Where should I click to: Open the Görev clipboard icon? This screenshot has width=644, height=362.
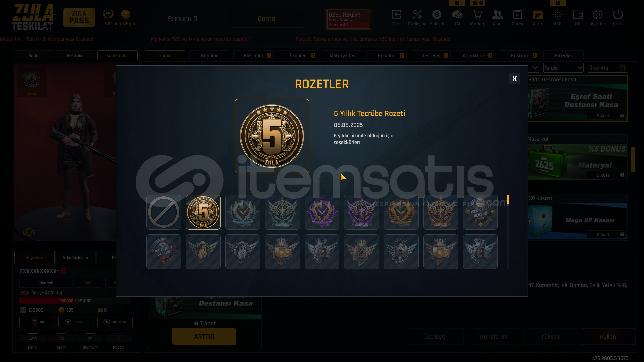coord(517,15)
